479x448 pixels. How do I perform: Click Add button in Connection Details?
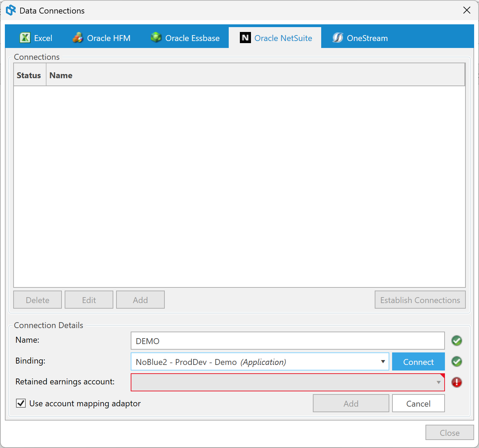(351, 403)
